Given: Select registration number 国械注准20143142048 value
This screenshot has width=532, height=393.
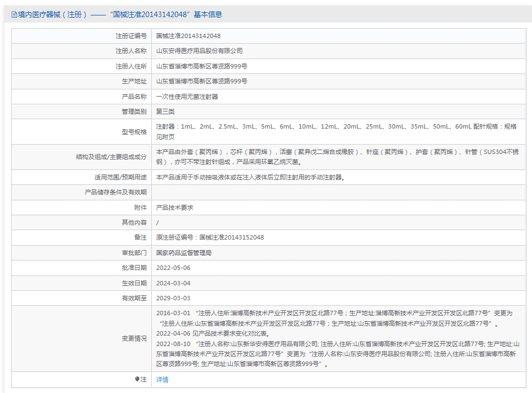Looking at the screenshot, I should pos(188,36).
